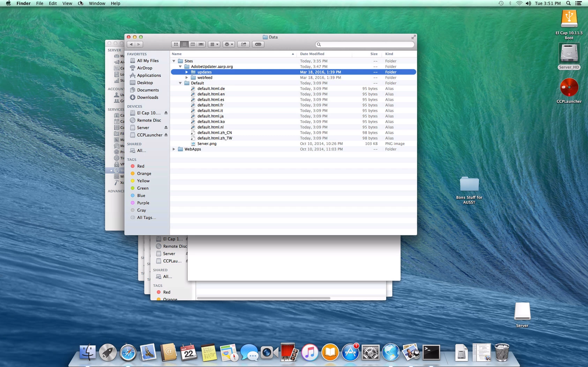Select the Green tag in the sidebar
This screenshot has height=367, width=588.
tap(143, 188)
